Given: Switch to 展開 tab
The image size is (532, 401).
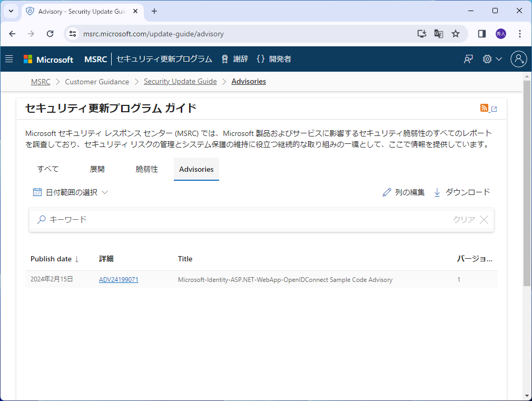Looking at the screenshot, I should click(x=97, y=169).
